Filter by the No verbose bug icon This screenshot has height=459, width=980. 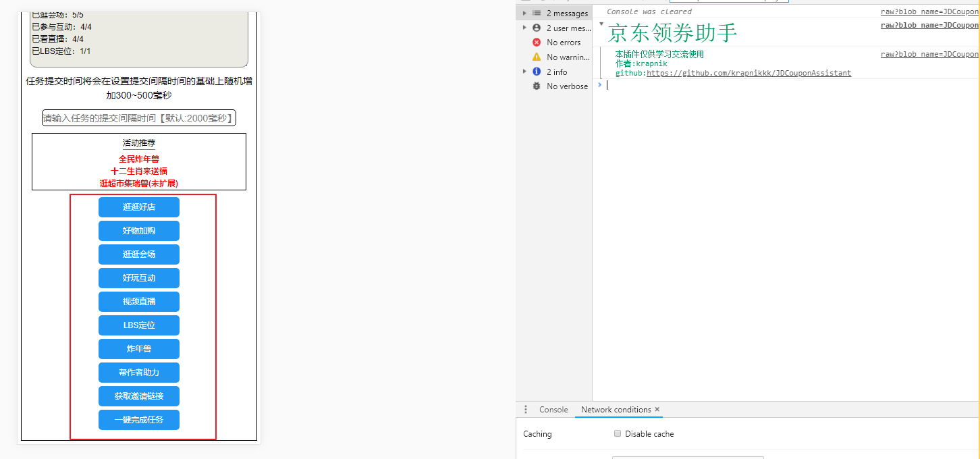[537, 86]
